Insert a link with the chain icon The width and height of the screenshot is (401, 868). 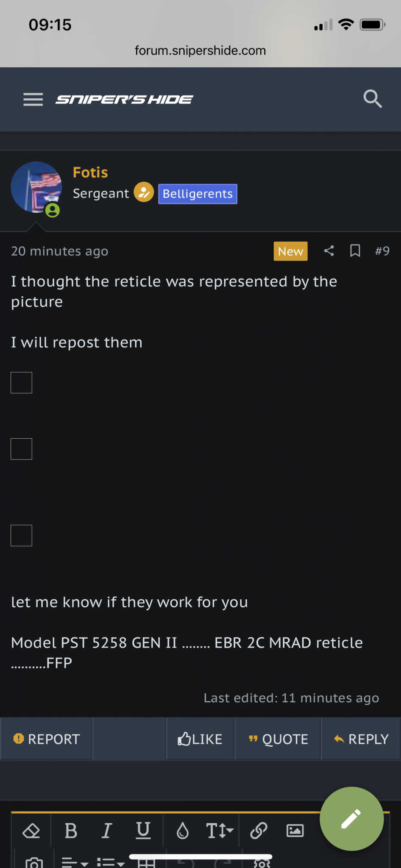[259, 831]
